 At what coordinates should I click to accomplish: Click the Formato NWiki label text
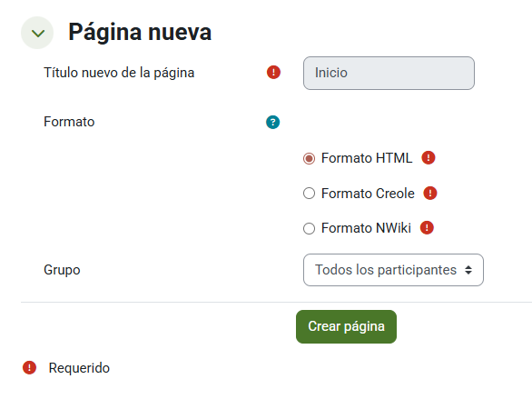(366, 228)
